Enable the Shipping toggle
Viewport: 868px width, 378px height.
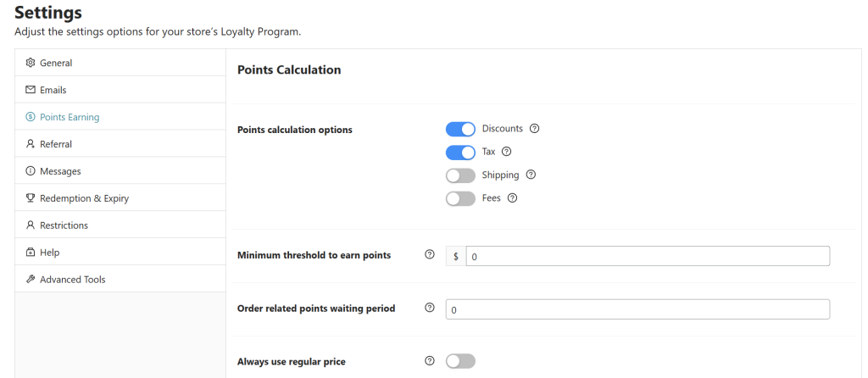click(x=460, y=175)
